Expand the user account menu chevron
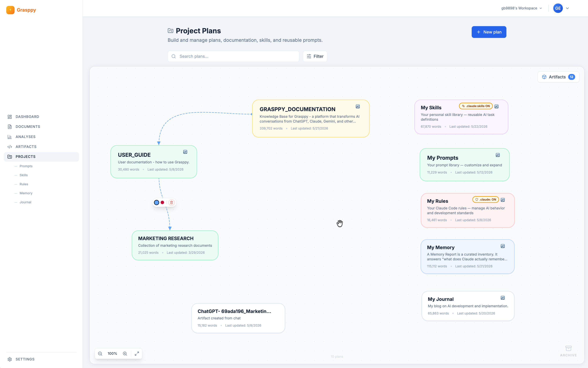The width and height of the screenshot is (588, 368). tap(567, 8)
